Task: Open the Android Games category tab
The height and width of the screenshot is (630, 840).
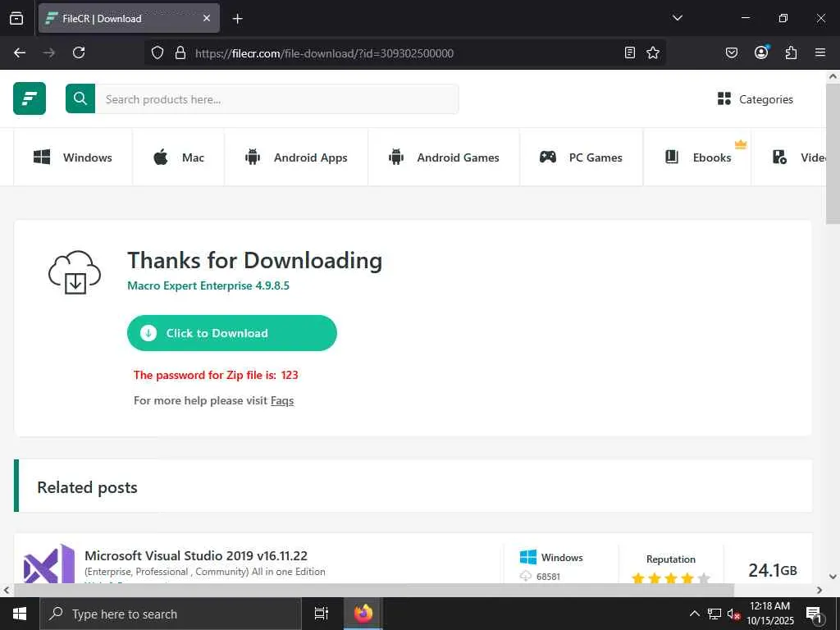Action: click(x=444, y=157)
